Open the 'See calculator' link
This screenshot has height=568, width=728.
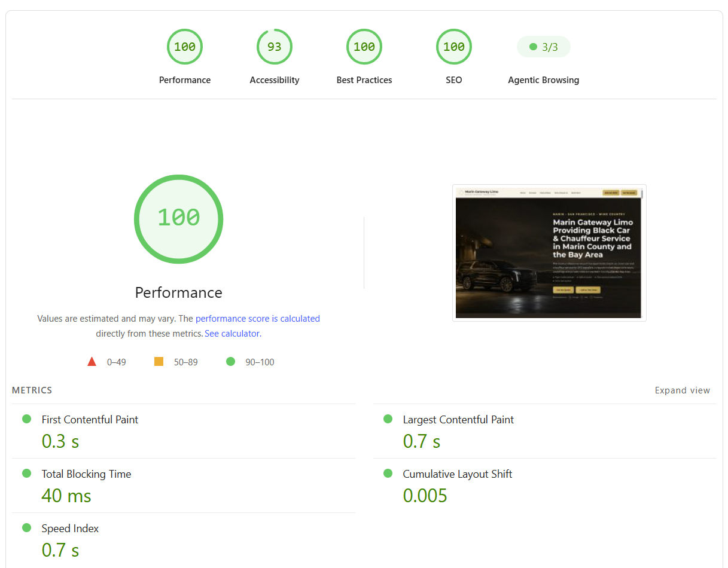[x=232, y=334]
